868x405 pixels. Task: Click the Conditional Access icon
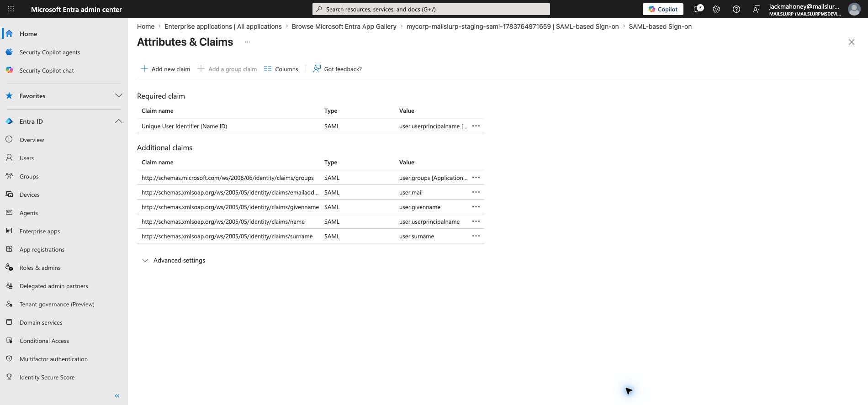coord(9,341)
